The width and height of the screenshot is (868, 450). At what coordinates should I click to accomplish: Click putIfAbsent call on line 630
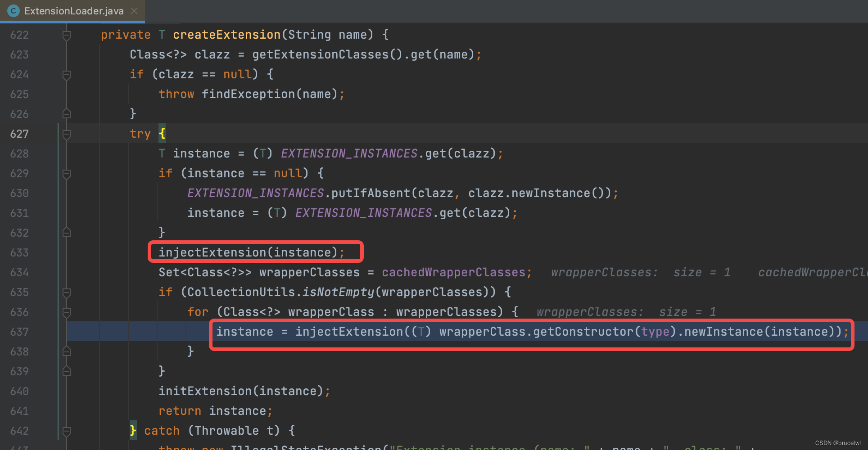371,193
